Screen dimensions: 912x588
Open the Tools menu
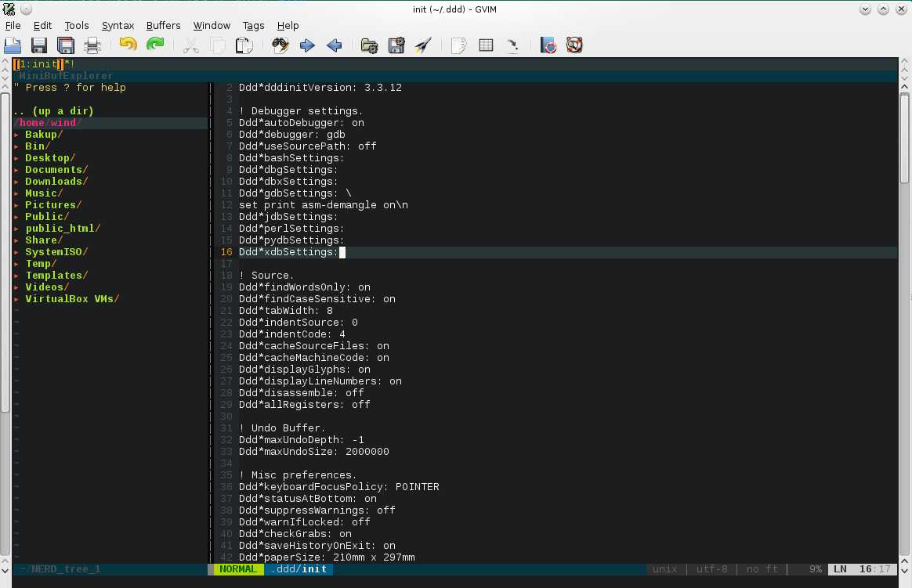pyautogui.click(x=77, y=26)
